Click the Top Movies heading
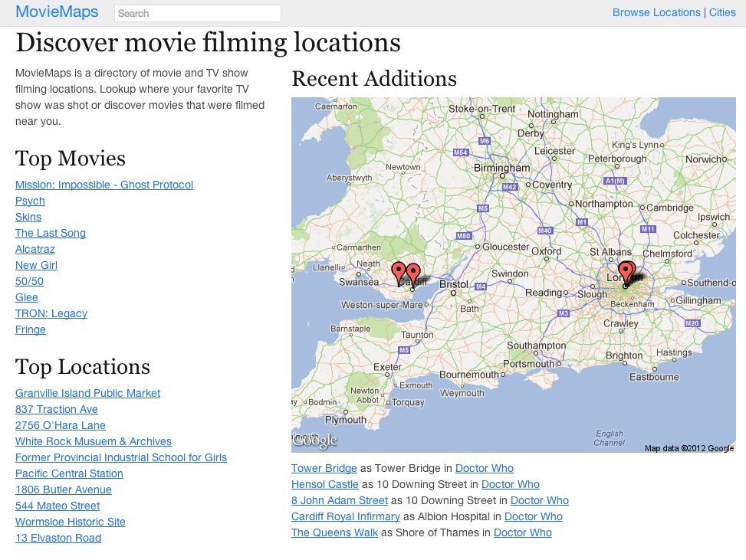The image size is (746, 560). pos(71,159)
